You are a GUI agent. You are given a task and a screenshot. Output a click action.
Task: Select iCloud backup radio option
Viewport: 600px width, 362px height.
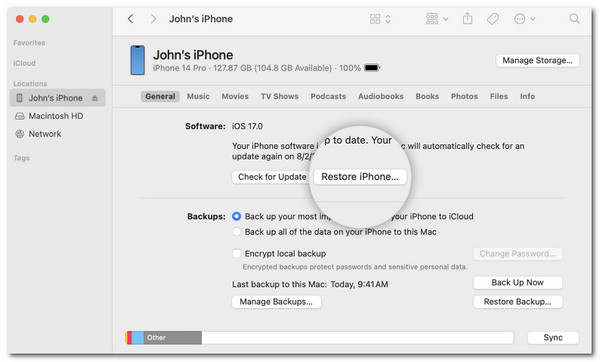[236, 216]
